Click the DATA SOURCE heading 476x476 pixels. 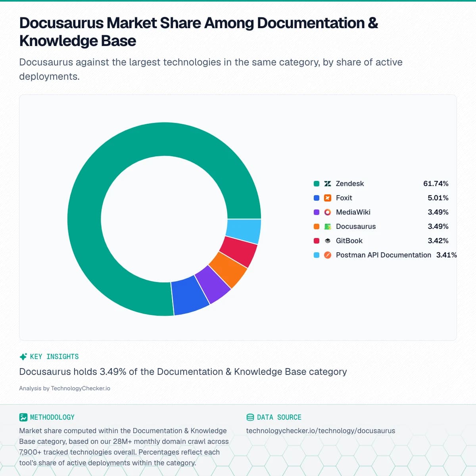point(279,417)
